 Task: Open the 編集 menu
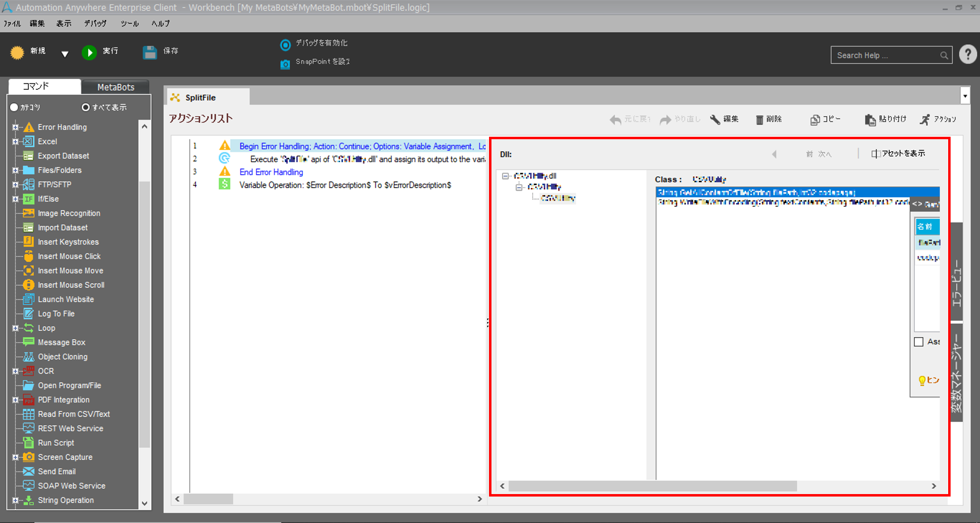pos(37,24)
